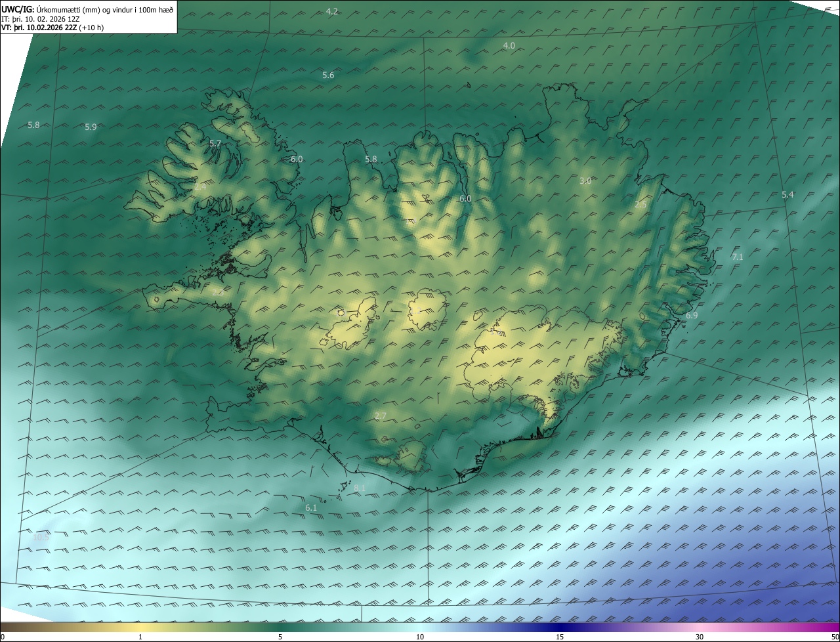Click the 50 tick on the color scale
840x642 pixels.
pyautogui.click(x=835, y=637)
